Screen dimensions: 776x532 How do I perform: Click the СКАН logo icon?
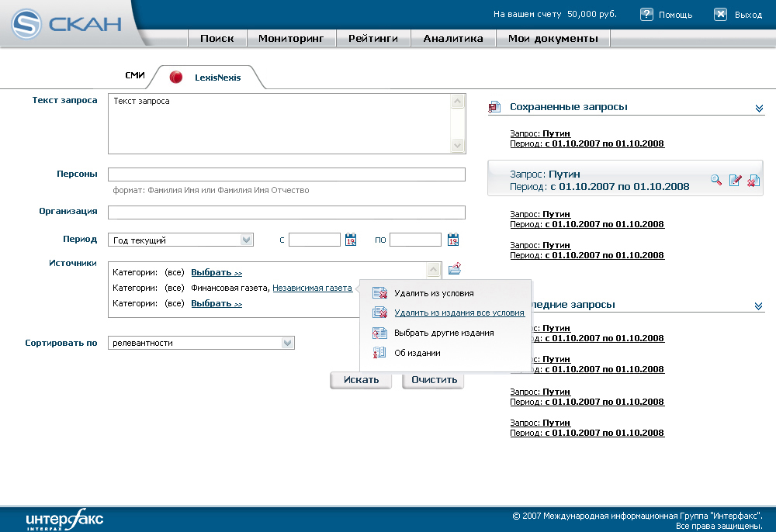pos(26,24)
